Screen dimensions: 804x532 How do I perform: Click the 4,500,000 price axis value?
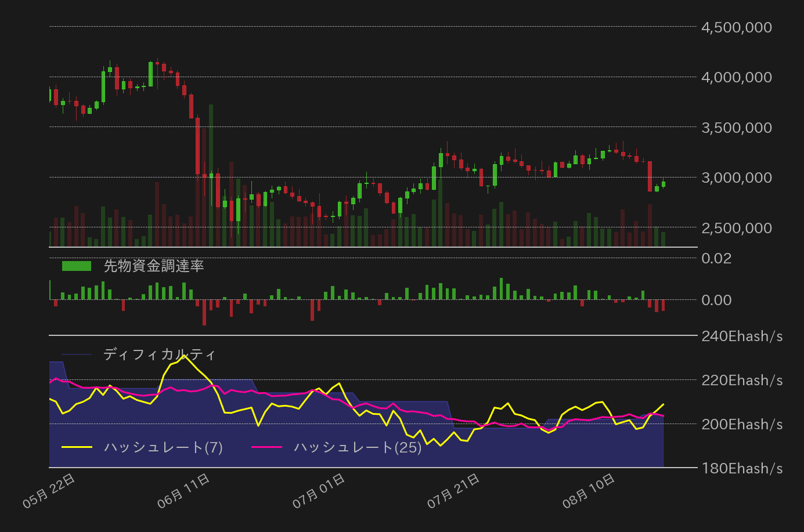[737, 27]
